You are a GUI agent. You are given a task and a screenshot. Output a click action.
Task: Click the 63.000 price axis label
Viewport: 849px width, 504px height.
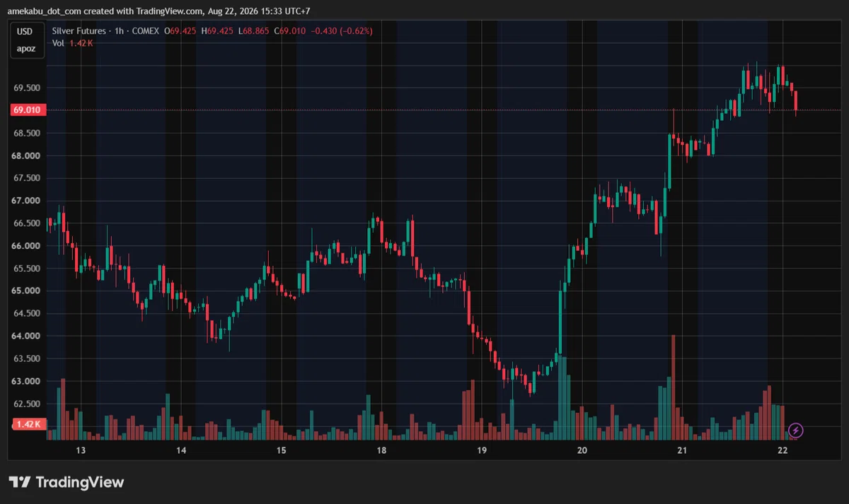coord(28,382)
